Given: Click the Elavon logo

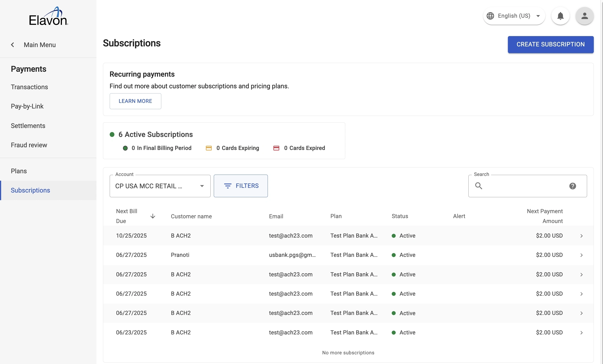Looking at the screenshot, I should point(48,16).
